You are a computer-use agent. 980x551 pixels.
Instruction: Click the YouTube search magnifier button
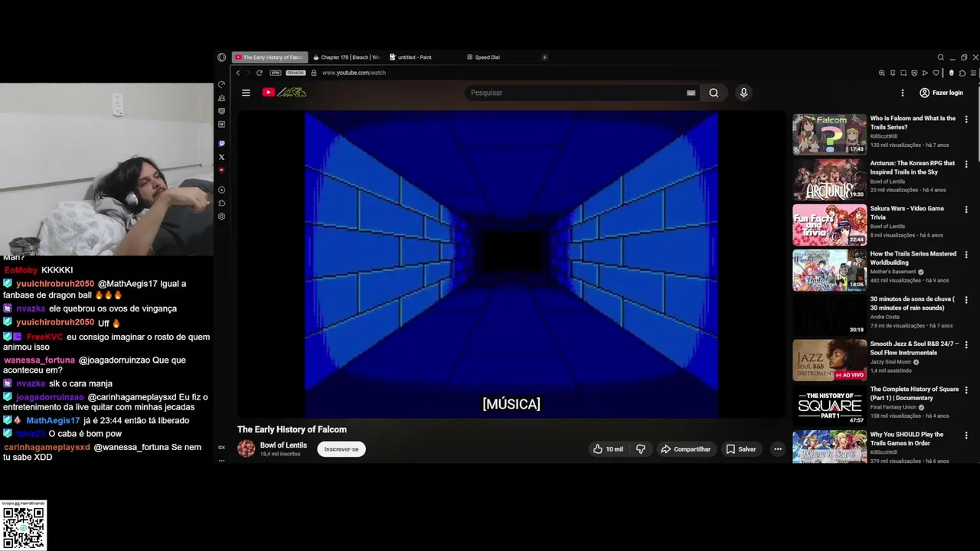(714, 93)
